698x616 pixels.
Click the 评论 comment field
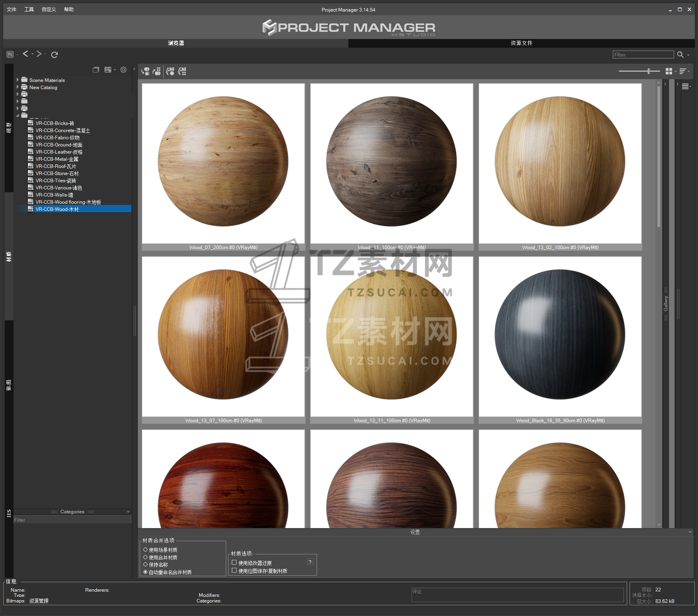(x=518, y=595)
